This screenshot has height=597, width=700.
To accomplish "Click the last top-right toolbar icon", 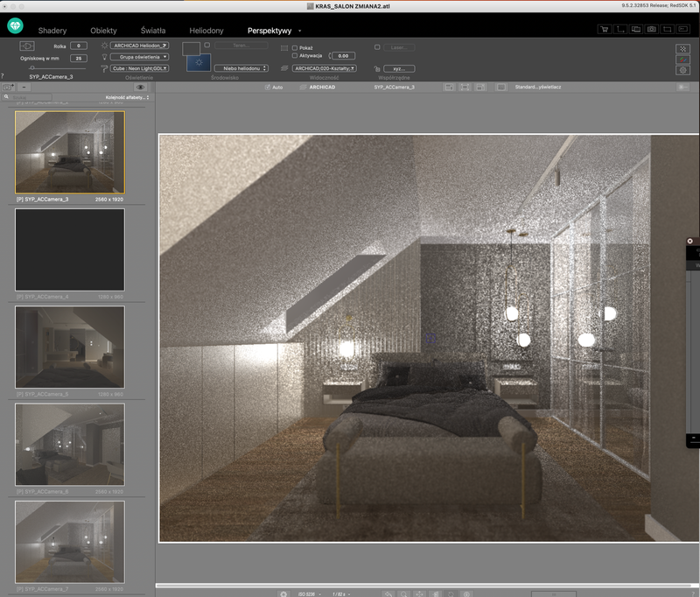I will tap(683, 29).
